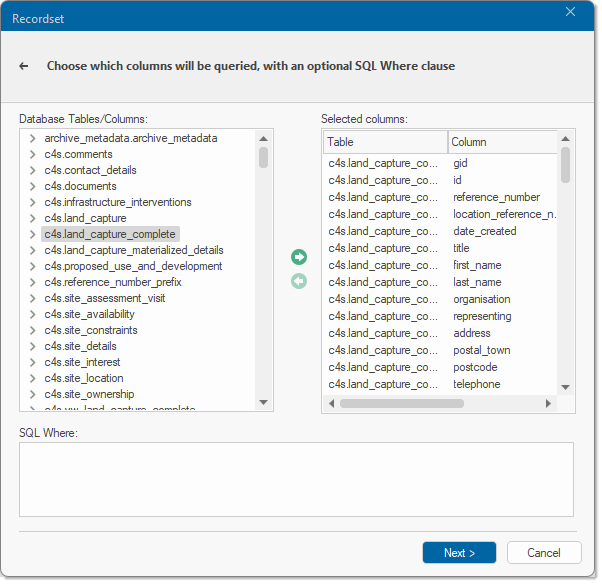Expand c4s.land_capture table node
The image size is (602, 584).
point(33,218)
